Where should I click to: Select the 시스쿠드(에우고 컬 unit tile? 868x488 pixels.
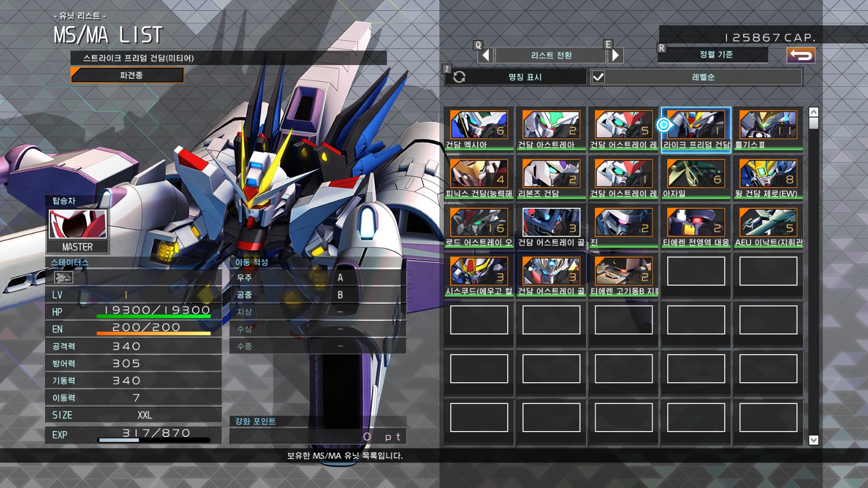pos(479,276)
